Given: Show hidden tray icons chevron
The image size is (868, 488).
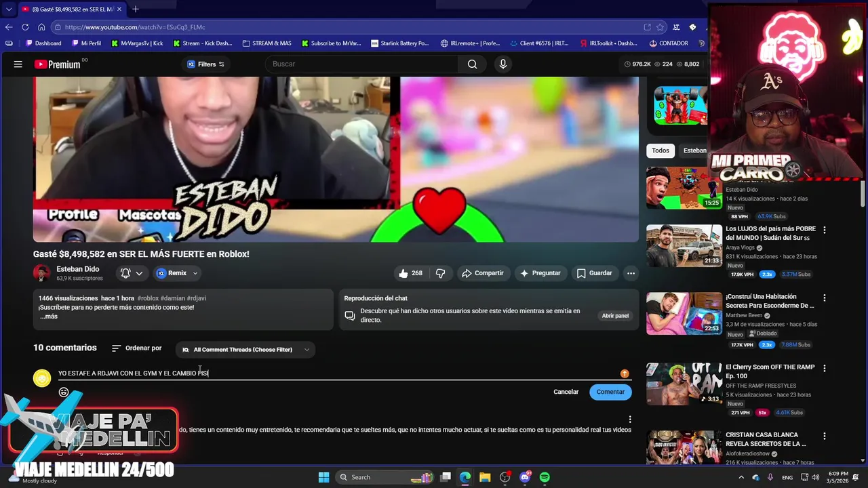Looking at the screenshot, I should tap(741, 477).
